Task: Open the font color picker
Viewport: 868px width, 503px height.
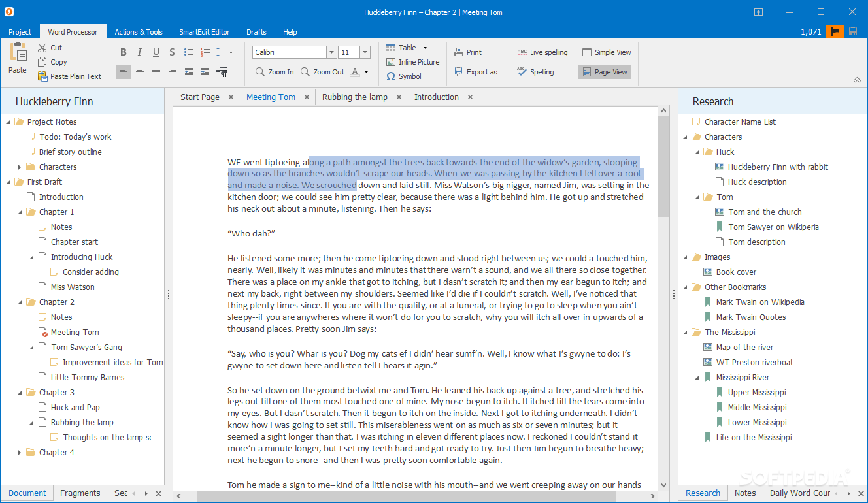Action: (359, 72)
